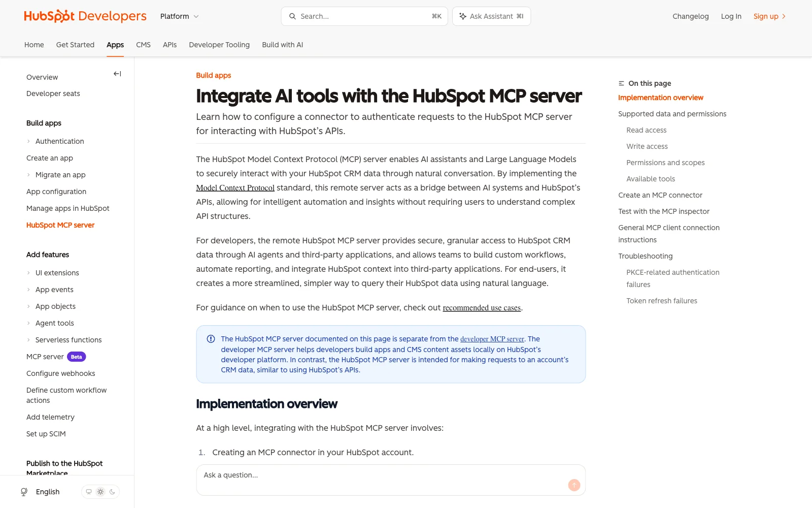Screen dimensions: 812x508
Task: Expand App events section
Action: tap(28, 290)
